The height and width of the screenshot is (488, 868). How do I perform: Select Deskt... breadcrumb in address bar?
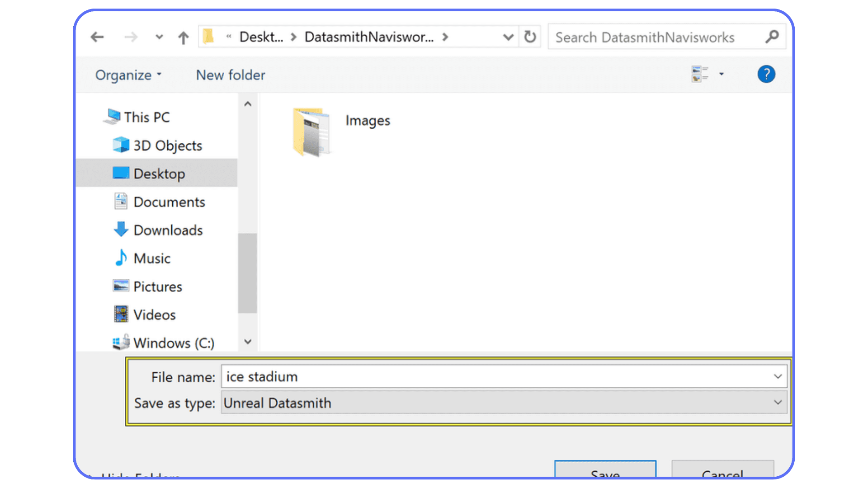(261, 37)
